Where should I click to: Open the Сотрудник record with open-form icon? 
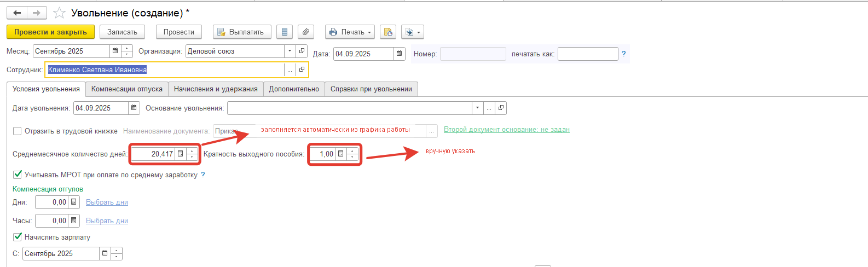[x=302, y=69]
